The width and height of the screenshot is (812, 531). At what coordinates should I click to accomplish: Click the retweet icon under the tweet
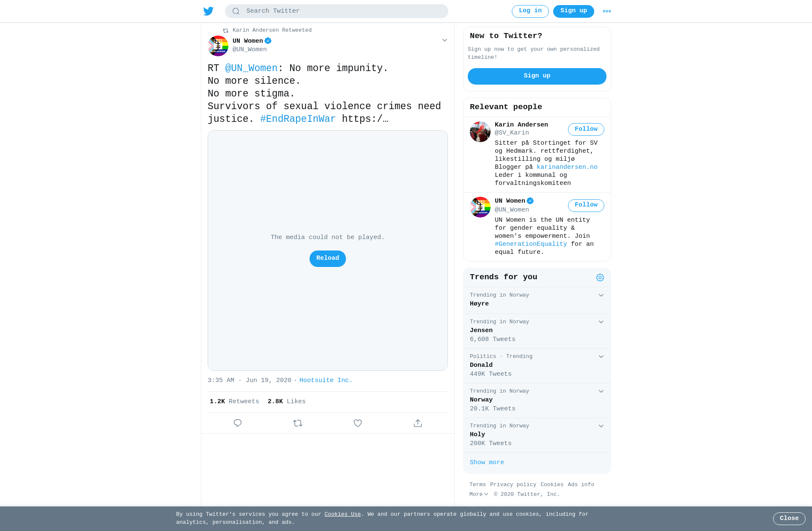coord(298,423)
